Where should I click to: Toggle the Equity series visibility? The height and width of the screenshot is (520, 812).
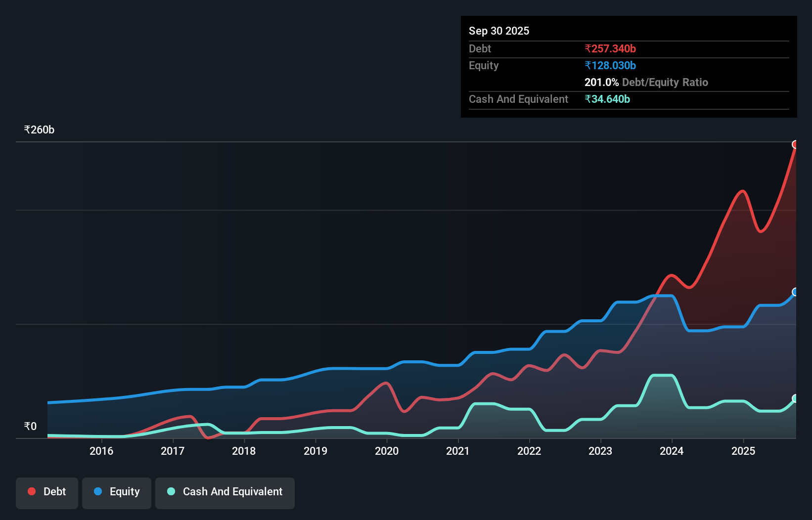[x=116, y=492]
